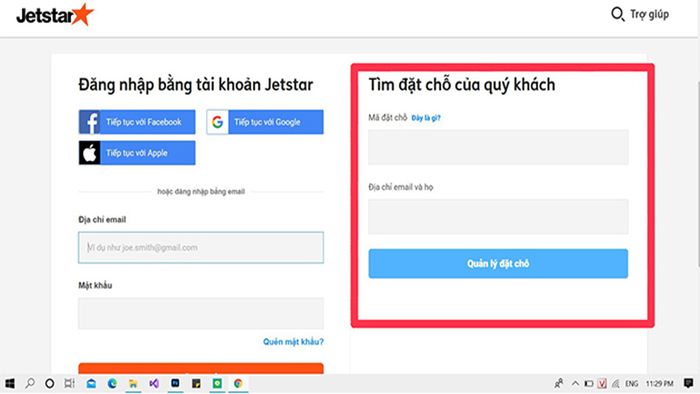Click the red V tray icon
Viewport: 700px width, 394px height.
point(602,383)
